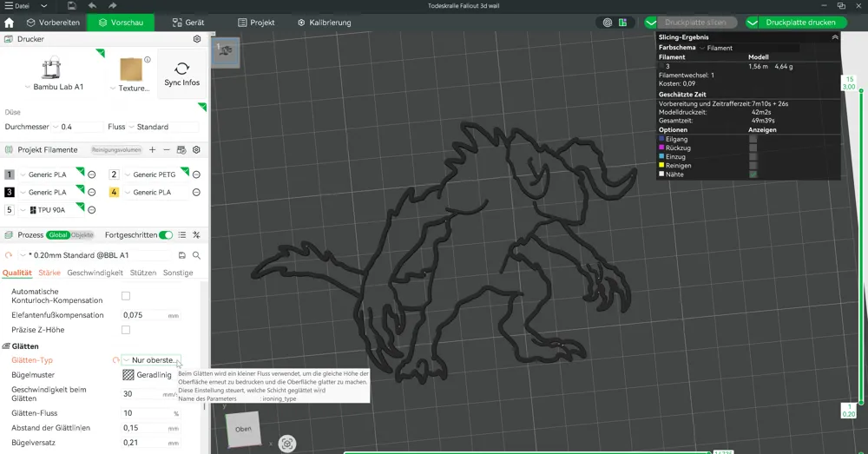Click filament 3 black color swatch
The height and width of the screenshot is (454, 868).
[x=9, y=192]
